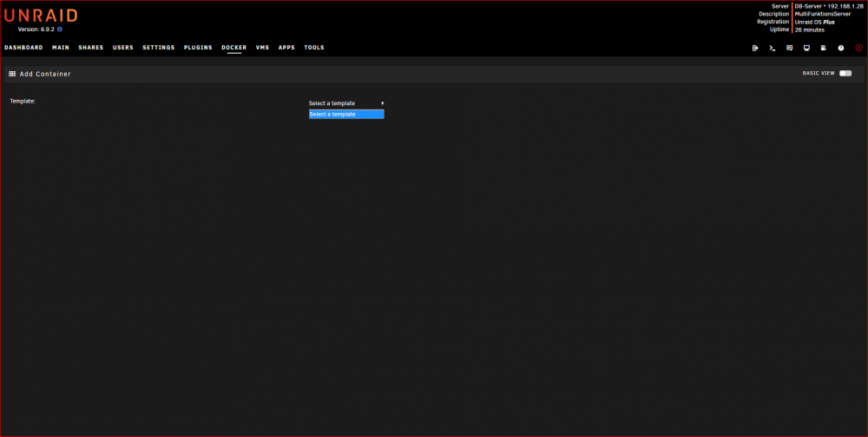Open the Apps menu
Viewport: 868px width, 437px height.
(x=286, y=48)
